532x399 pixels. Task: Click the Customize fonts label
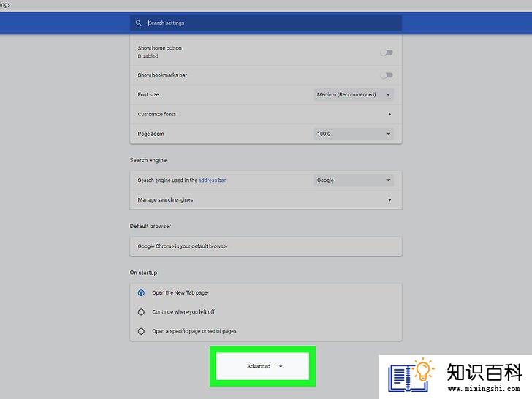pos(156,114)
